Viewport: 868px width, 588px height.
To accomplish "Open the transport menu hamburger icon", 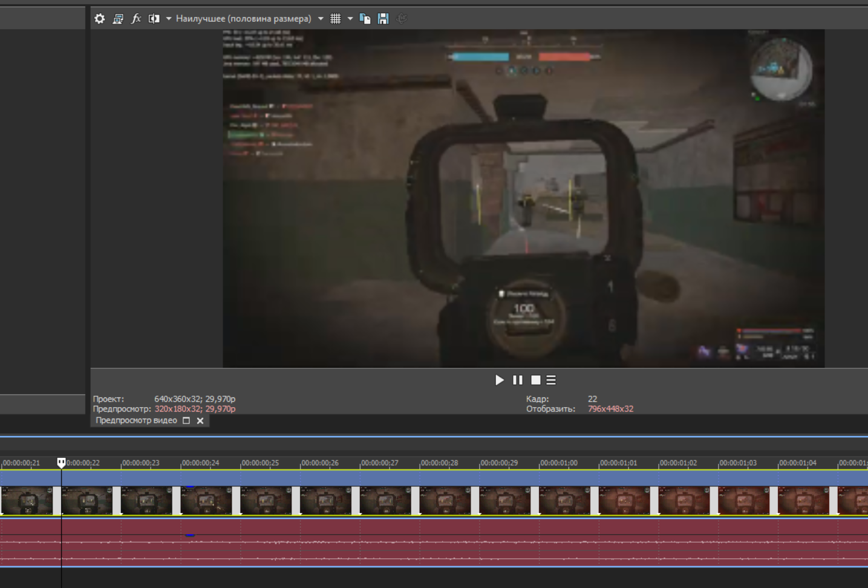I will click(551, 380).
